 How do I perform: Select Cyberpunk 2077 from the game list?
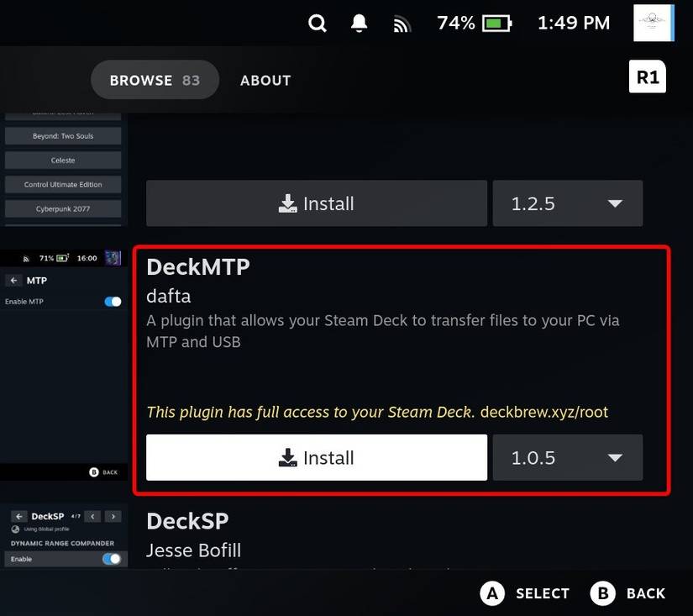coord(63,208)
